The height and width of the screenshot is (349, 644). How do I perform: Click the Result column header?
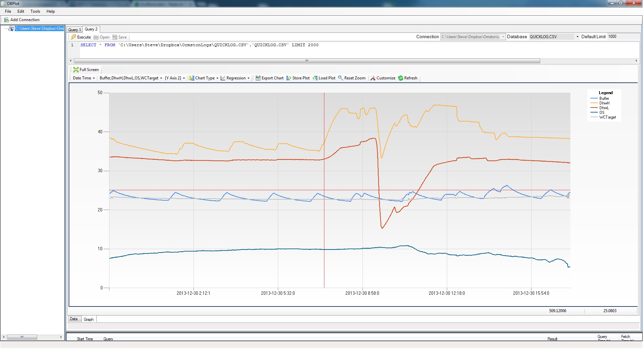[552, 339]
